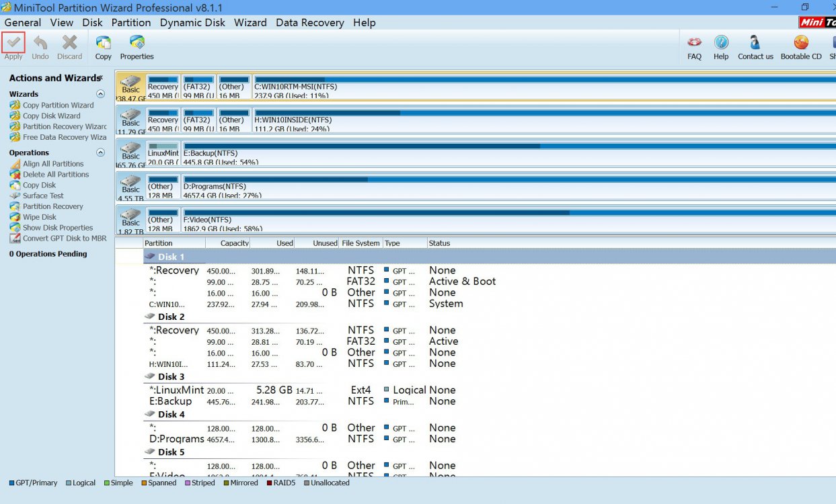This screenshot has width=836, height=504.
Task: Select E:Backup partition bar in disk map
Action: point(509,153)
